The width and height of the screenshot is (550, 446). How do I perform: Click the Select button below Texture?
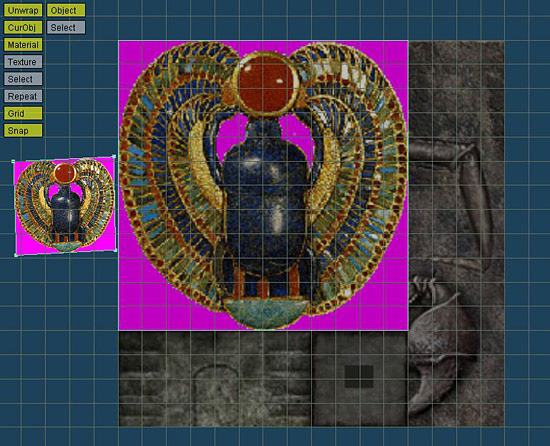pos(23,79)
